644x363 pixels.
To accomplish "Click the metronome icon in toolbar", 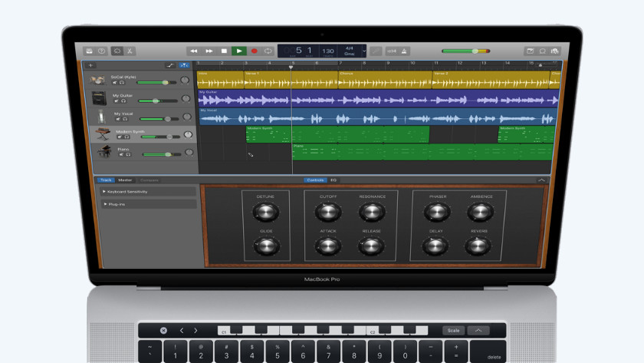I will click(x=403, y=51).
